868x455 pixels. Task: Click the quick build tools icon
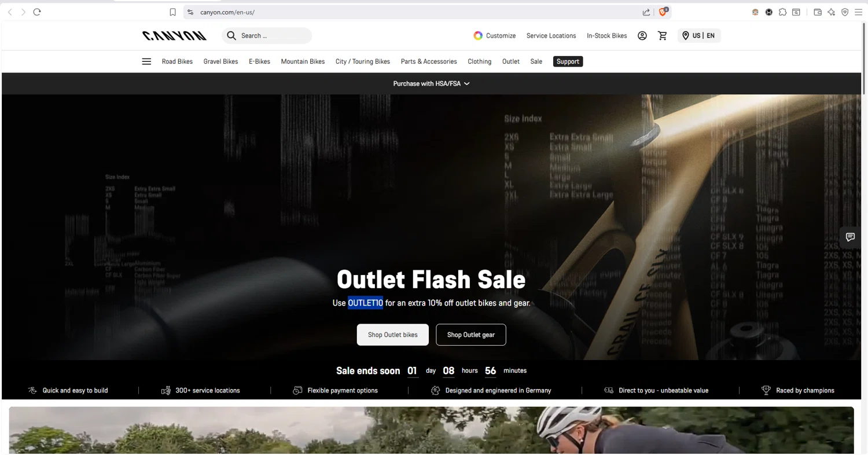[32, 390]
